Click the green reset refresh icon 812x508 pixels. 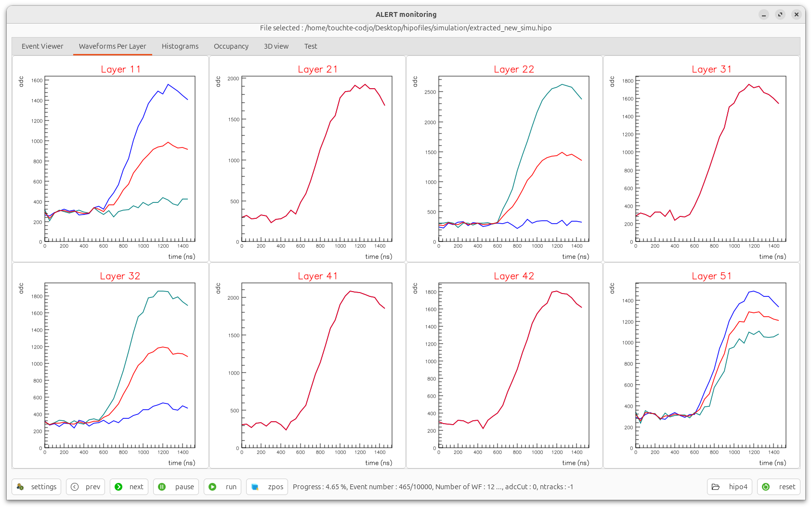point(766,487)
